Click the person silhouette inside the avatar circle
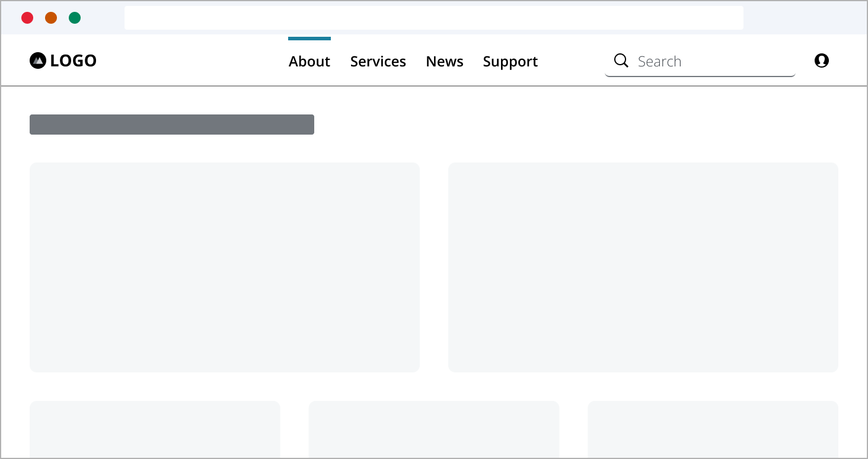This screenshot has width=868, height=459. tap(822, 60)
